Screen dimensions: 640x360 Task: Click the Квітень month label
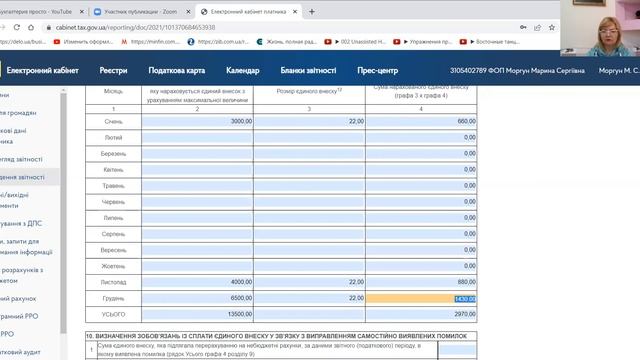click(113, 170)
